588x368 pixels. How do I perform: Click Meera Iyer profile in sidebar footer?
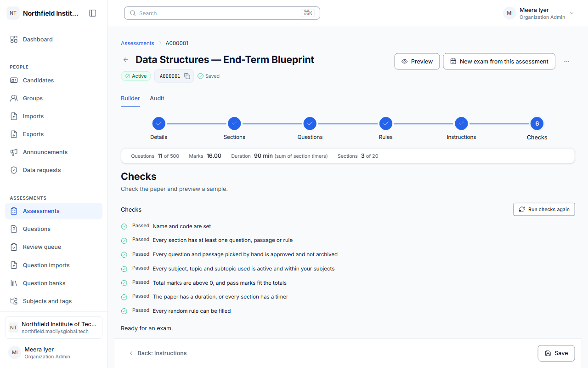[54, 353]
